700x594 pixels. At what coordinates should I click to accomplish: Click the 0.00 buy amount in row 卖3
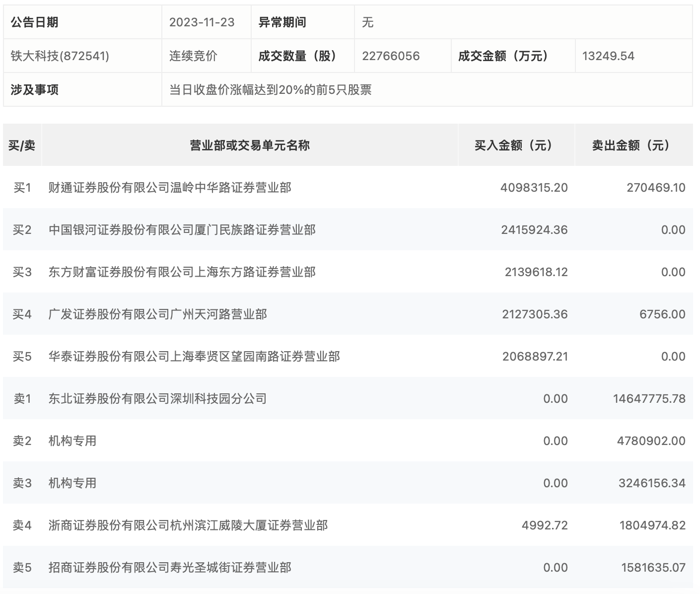pyautogui.click(x=556, y=483)
